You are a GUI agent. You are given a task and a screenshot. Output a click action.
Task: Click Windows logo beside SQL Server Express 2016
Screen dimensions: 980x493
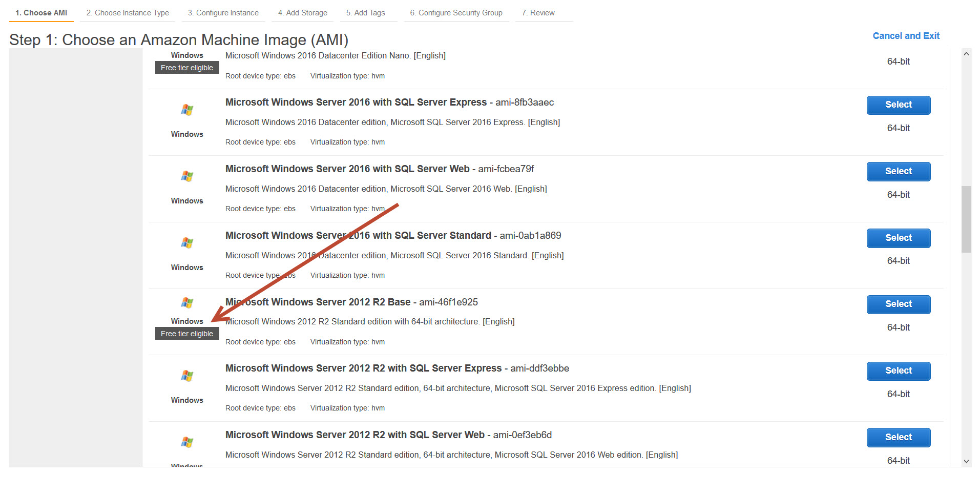pos(187,110)
